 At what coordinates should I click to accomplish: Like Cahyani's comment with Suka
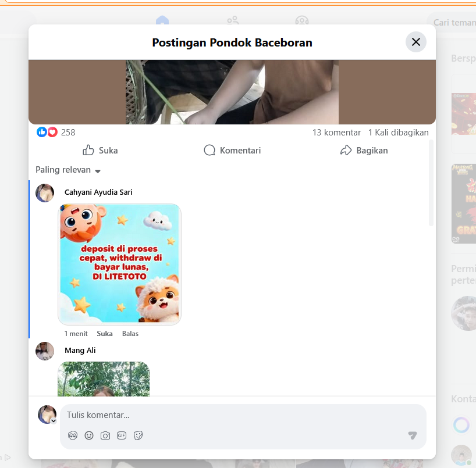pos(105,334)
